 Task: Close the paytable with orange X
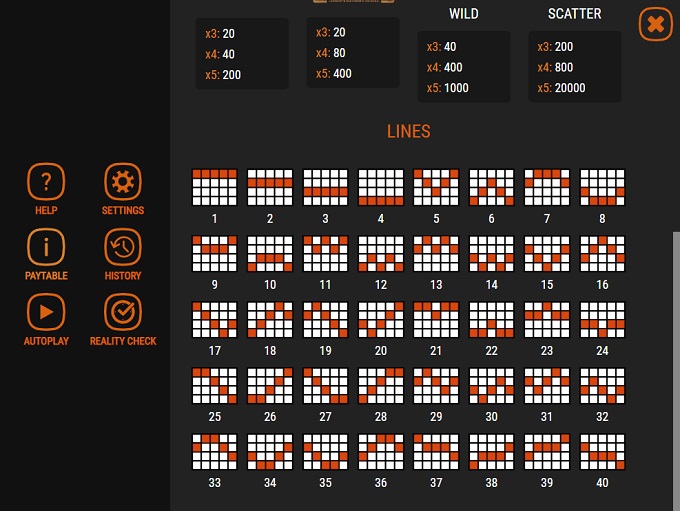[655, 24]
